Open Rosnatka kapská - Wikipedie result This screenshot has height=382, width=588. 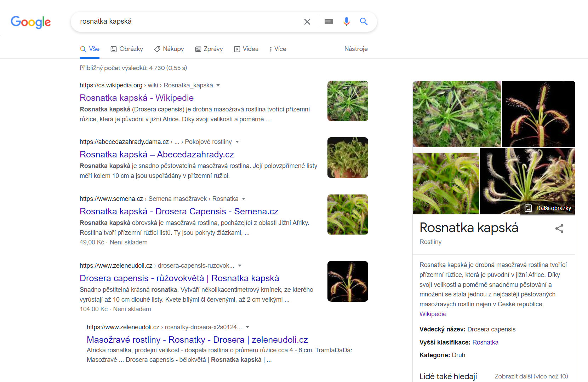pyautogui.click(x=137, y=98)
